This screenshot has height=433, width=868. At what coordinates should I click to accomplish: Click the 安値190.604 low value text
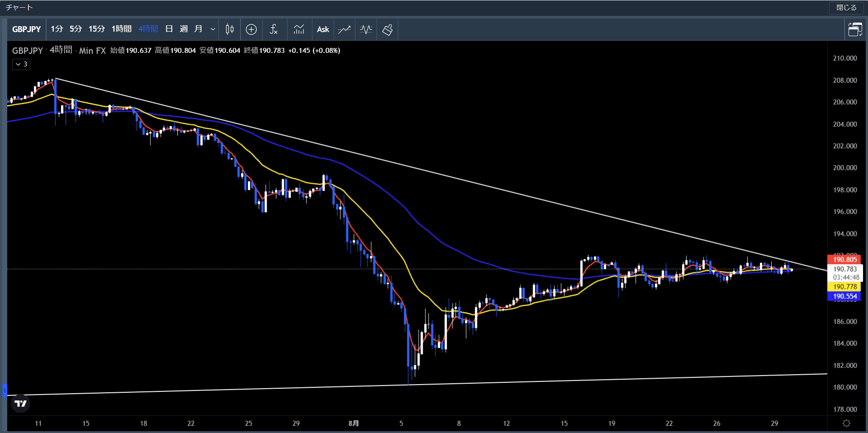(220, 51)
